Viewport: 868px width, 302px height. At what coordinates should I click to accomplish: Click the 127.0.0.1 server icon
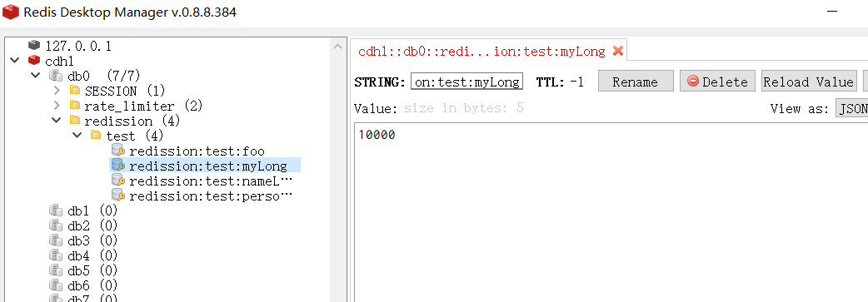pos(34,46)
